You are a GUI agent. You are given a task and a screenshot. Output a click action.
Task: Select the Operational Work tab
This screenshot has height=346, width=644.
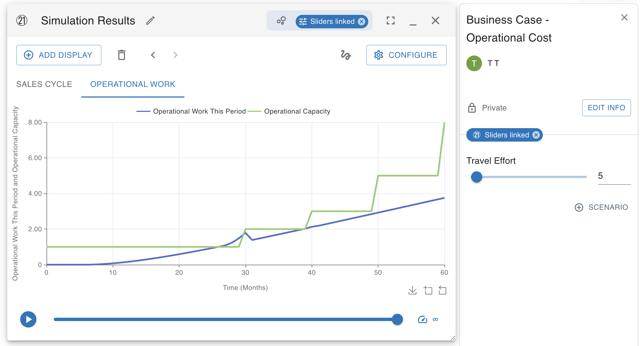(x=133, y=84)
